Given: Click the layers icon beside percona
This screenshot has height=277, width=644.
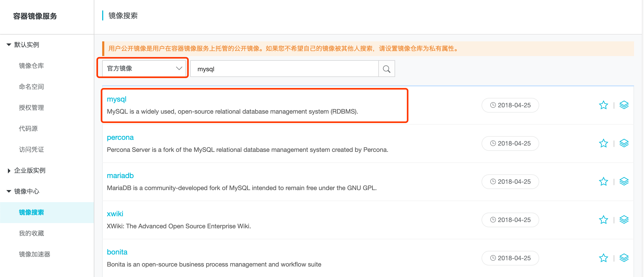Looking at the screenshot, I should tap(624, 143).
